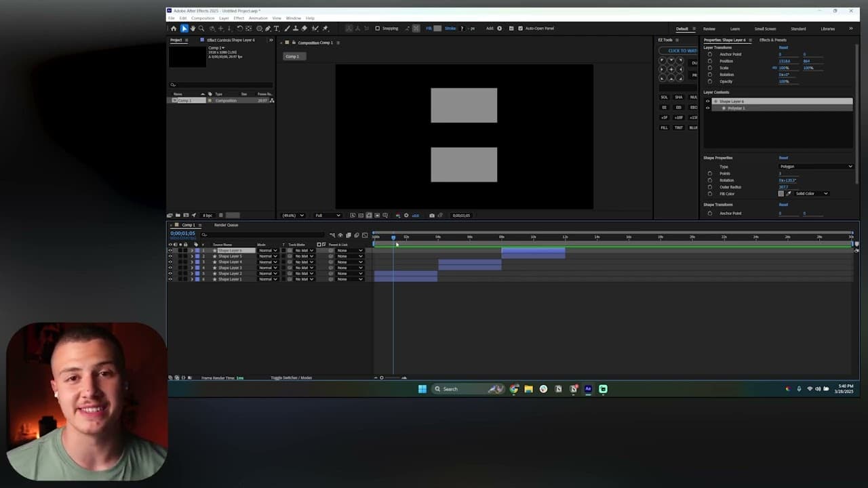Click the Fill Color swatch in Shape Properties
868x488 pixels.
coord(781,194)
